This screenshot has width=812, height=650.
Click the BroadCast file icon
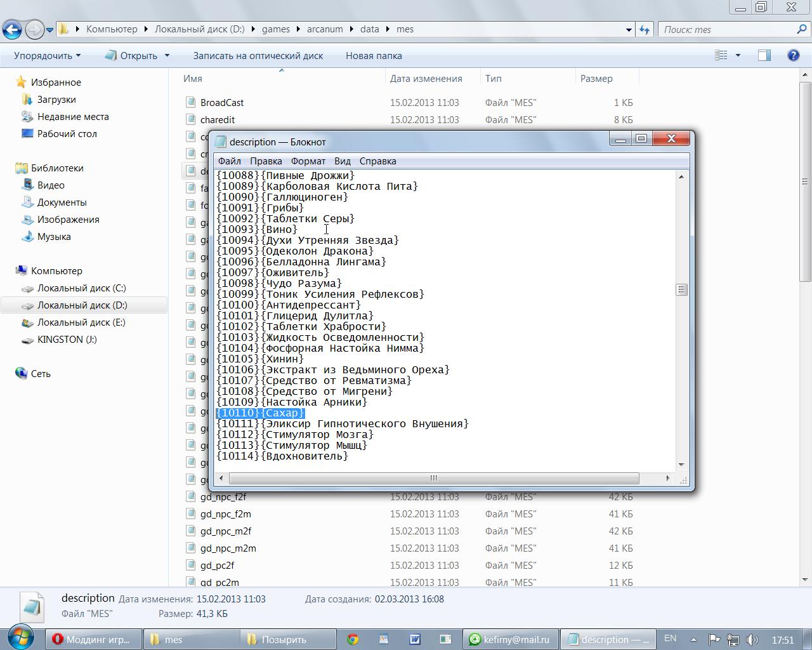click(190, 102)
